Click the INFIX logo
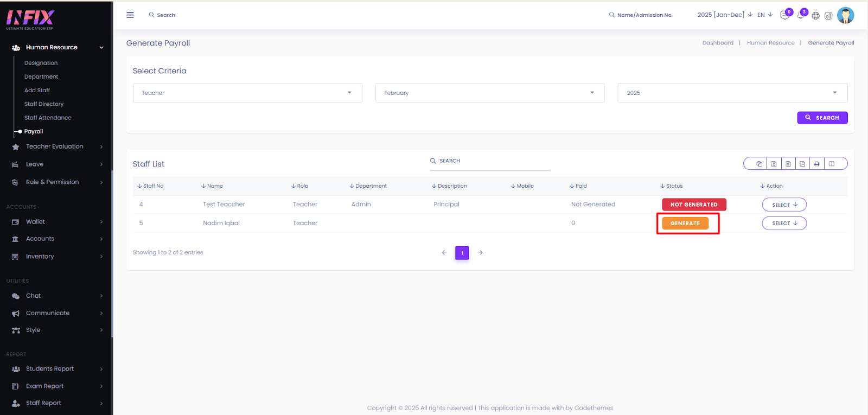 click(x=30, y=20)
